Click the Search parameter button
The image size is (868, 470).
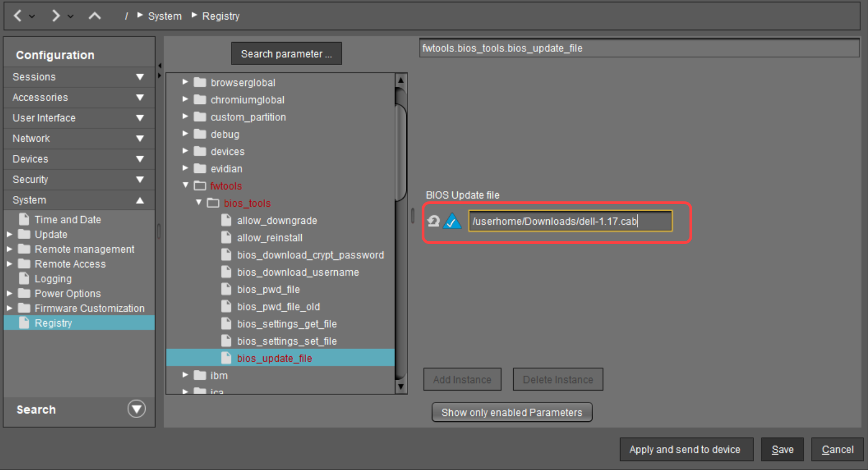coord(286,54)
